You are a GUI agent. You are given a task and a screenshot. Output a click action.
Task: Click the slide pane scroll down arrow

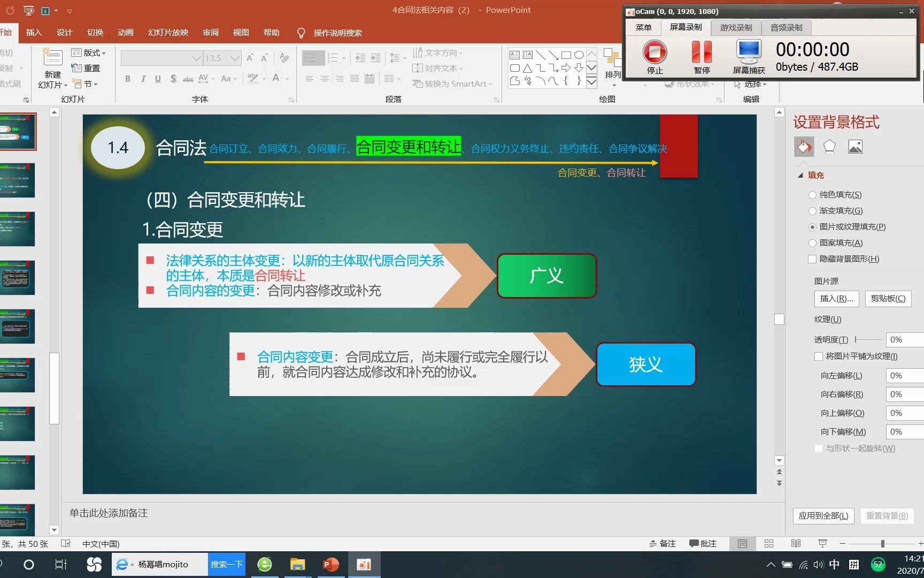click(54, 530)
